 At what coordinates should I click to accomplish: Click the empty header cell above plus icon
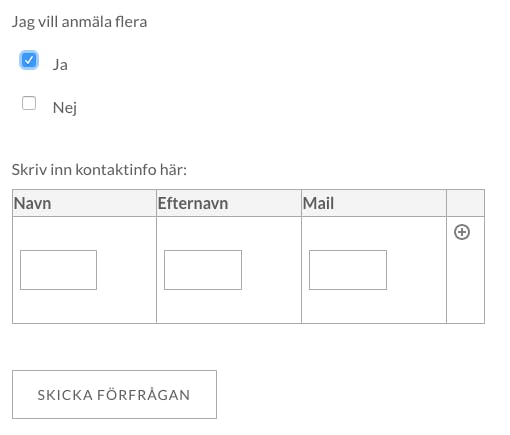[465, 203]
